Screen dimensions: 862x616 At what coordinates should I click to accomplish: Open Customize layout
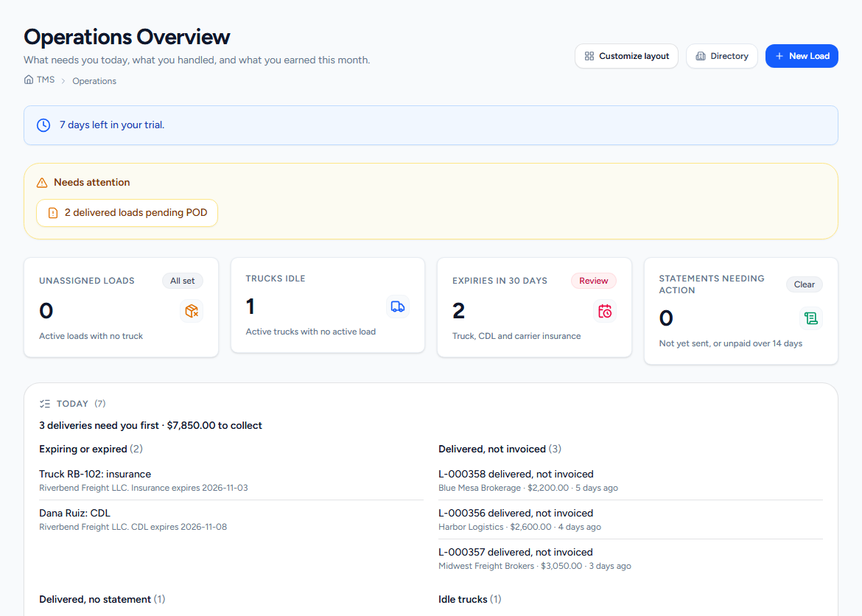(x=627, y=56)
